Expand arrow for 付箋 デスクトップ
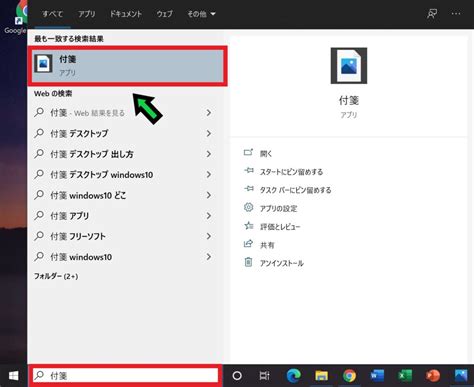 (x=209, y=133)
